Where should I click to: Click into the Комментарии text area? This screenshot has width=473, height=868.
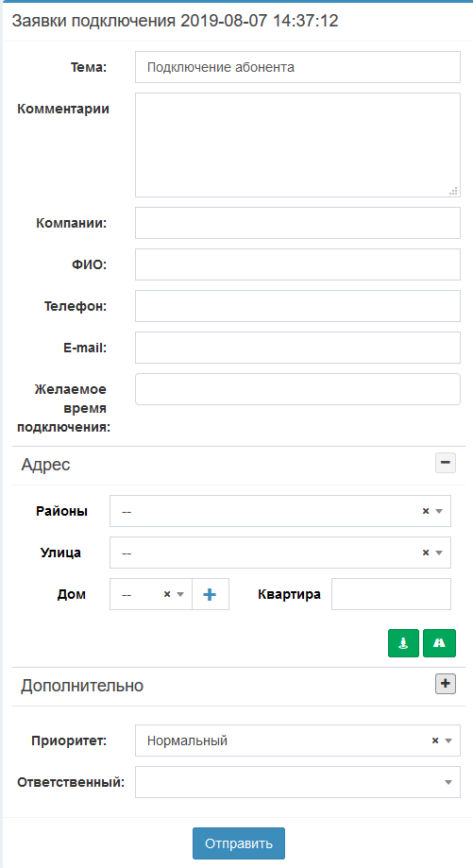pos(297,145)
